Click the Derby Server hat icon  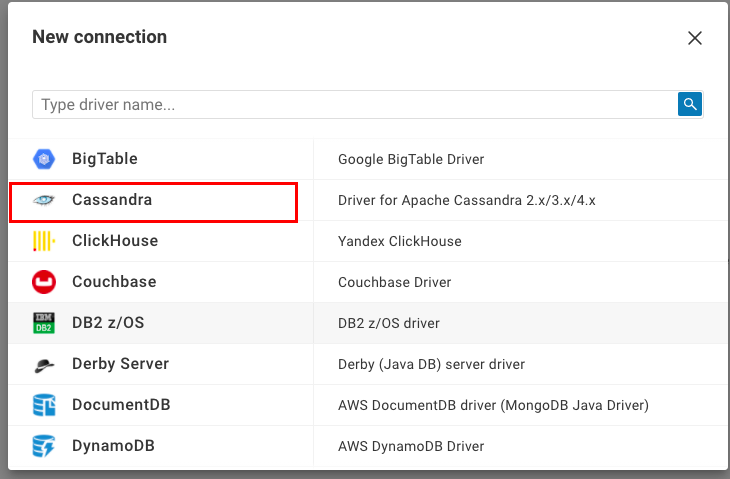44,365
